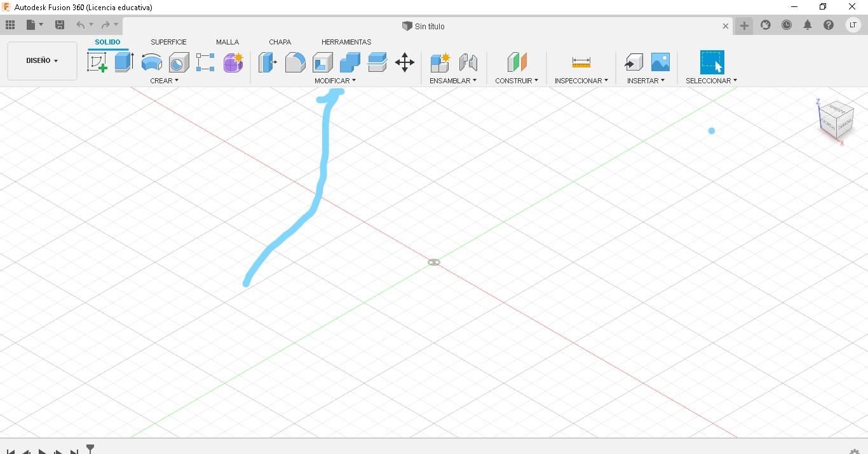The image size is (868, 454).
Task: Expand the INSPECCIONAR menu
Action: [581, 81]
